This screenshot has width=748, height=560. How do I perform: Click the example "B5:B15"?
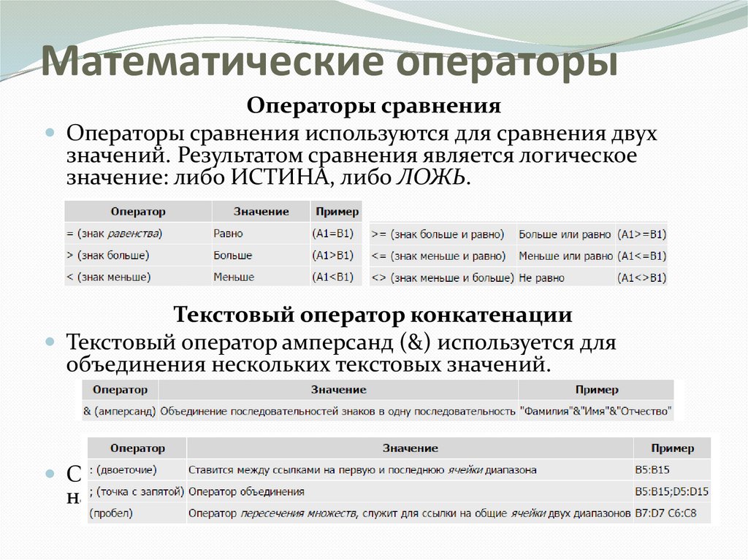coord(672,470)
